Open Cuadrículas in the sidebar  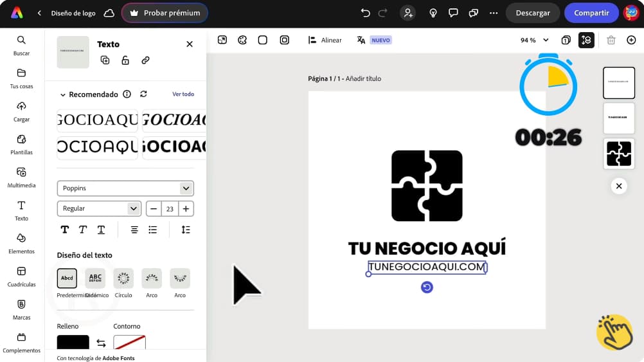(x=21, y=276)
